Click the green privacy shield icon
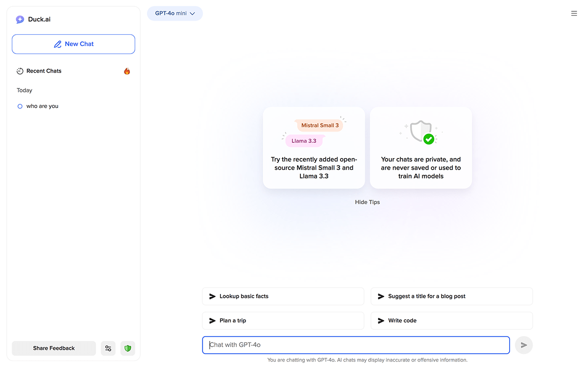 point(128,348)
